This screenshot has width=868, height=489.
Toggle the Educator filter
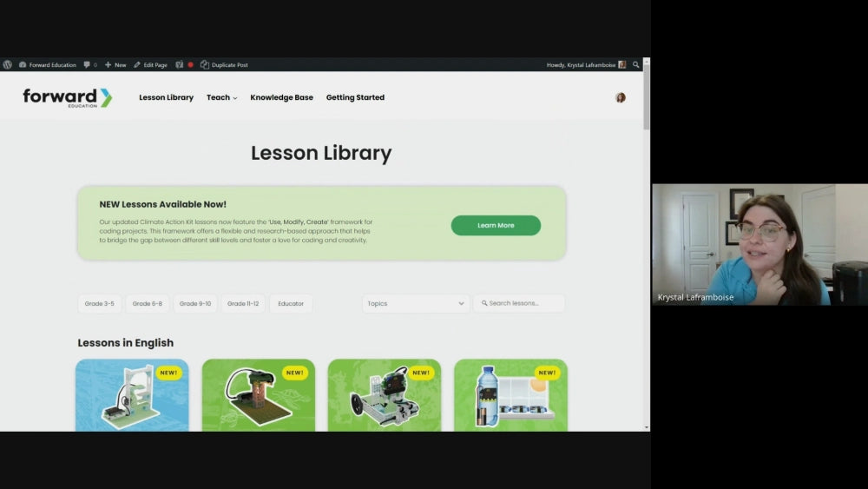click(x=291, y=304)
